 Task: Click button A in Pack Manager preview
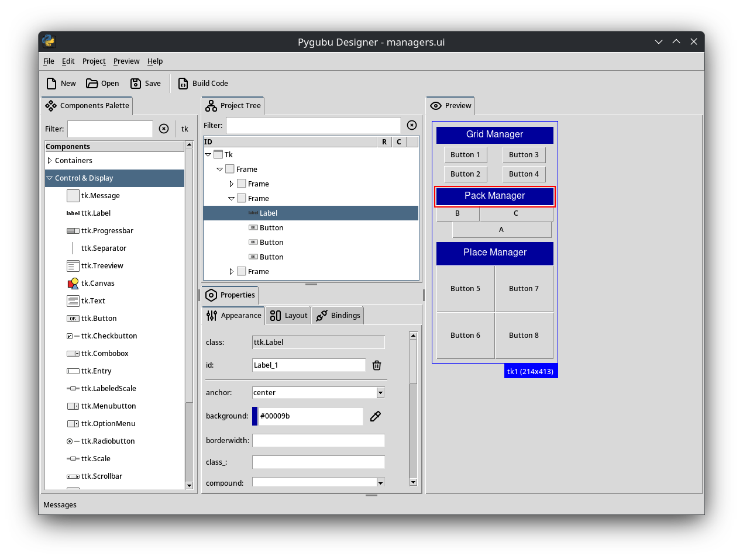(501, 230)
